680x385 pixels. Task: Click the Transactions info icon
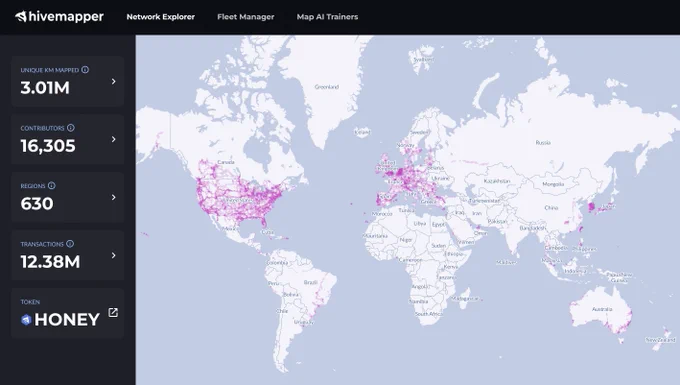tap(70, 244)
